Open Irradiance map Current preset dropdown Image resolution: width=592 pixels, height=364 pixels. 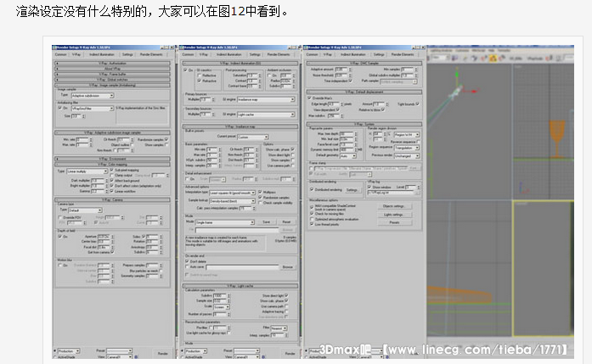pos(253,137)
